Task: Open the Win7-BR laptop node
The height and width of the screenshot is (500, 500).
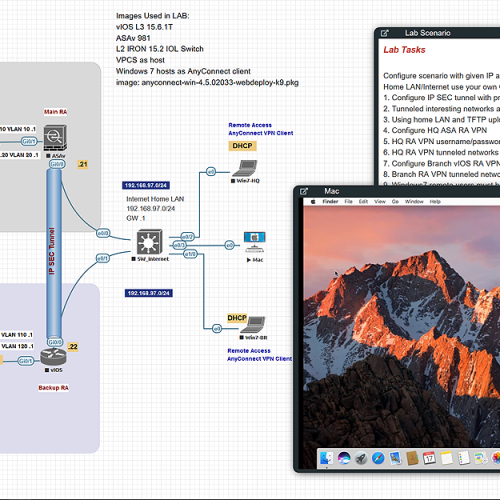Action: [x=253, y=325]
